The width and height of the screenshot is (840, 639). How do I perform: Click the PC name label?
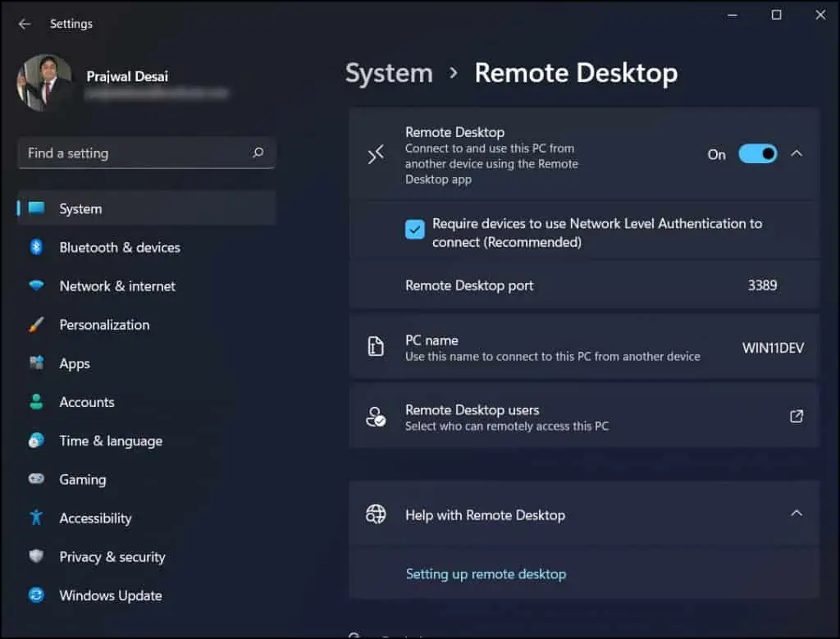point(431,340)
